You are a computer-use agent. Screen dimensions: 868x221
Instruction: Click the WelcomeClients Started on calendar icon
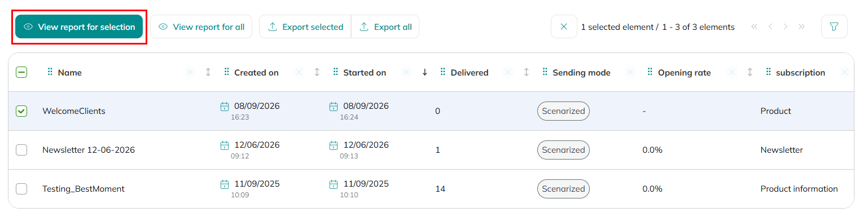pos(334,107)
